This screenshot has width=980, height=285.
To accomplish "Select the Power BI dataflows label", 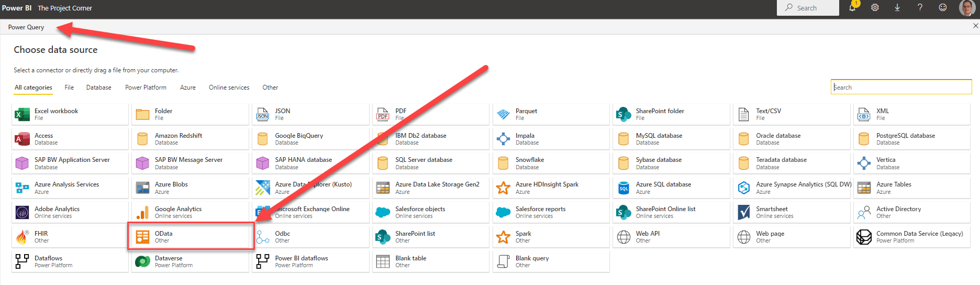I will (x=302, y=258).
